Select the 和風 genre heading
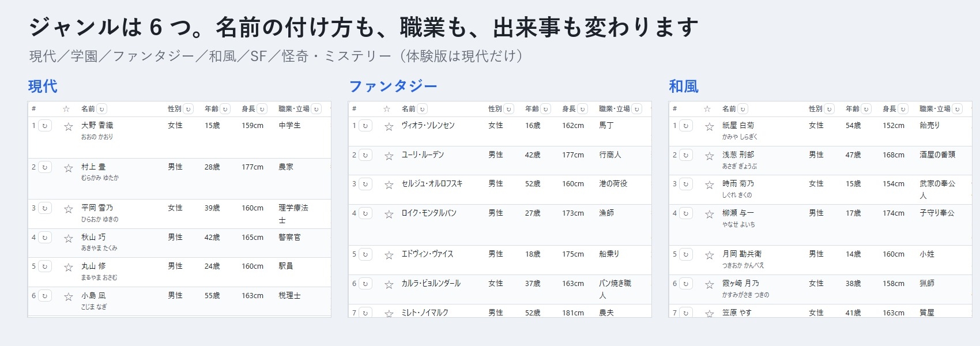 (x=684, y=86)
